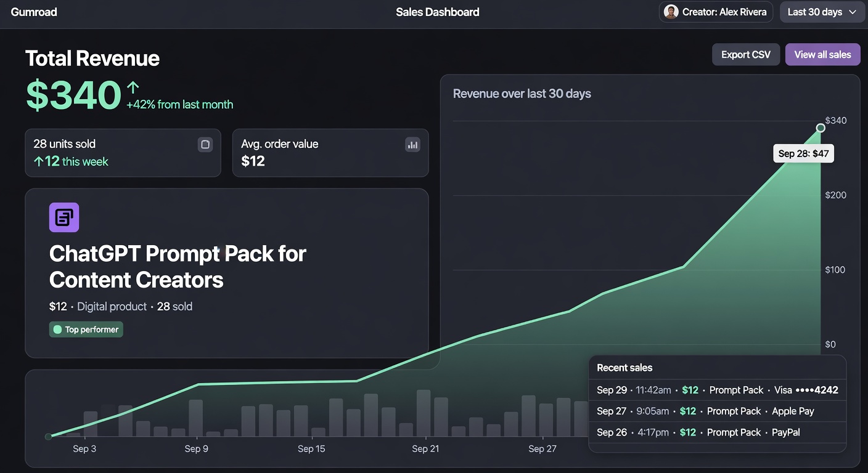Click the View all sales button
The width and height of the screenshot is (868, 473).
point(822,54)
